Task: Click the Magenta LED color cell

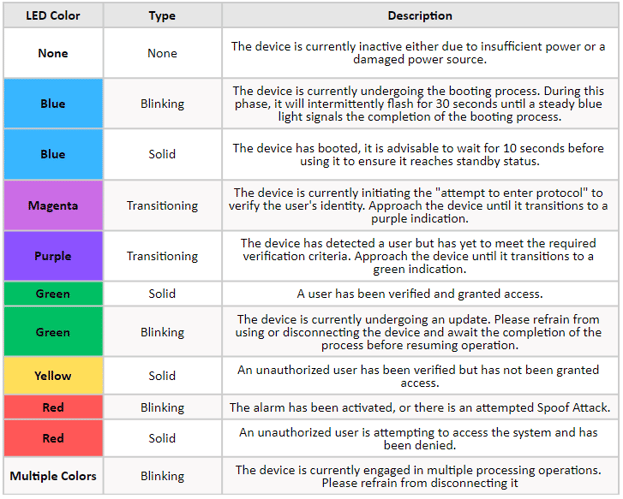Action: [x=53, y=205]
